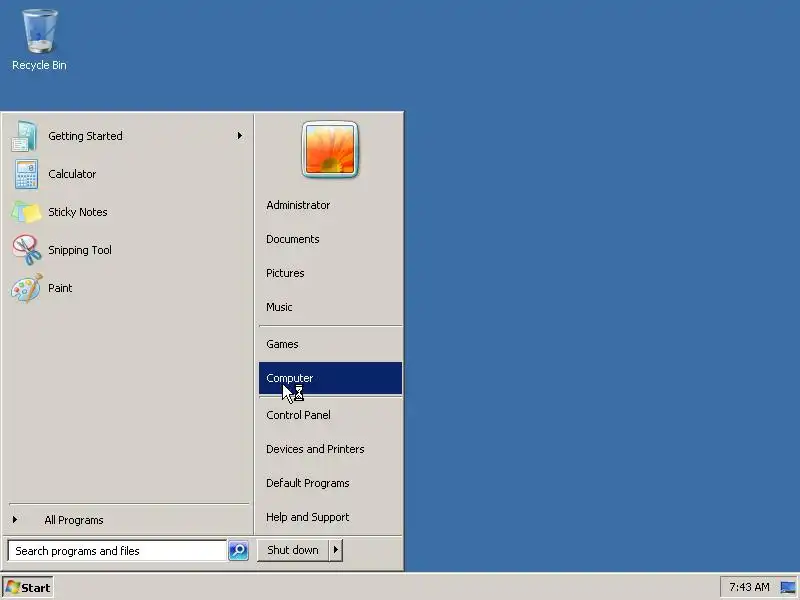Click the Shut down button
800x600 pixels.
pyautogui.click(x=293, y=550)
